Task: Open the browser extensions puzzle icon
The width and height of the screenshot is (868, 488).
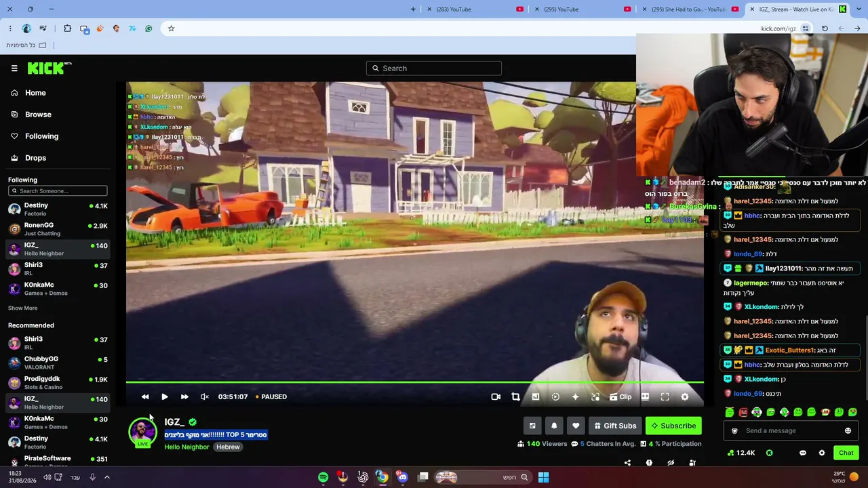Action: pyautogui.click(x=67, y=28)
